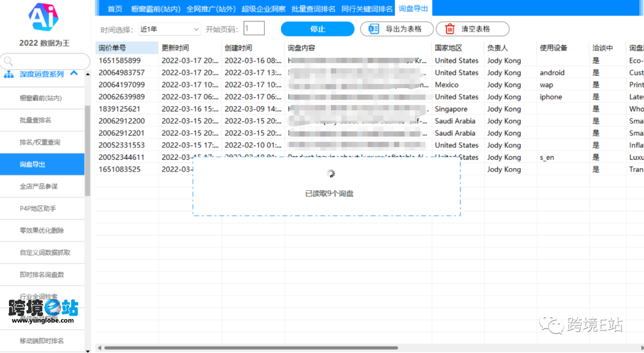
Task: Click the 国家地区 column header
Action: pos(458,48)
